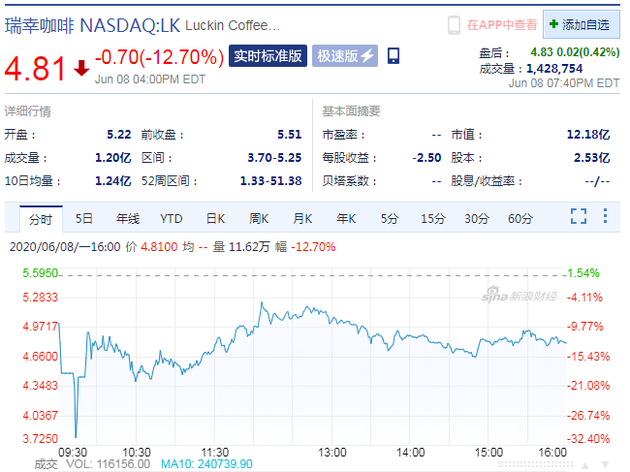Select the 15分 interval tab
The height and width of the screenshot is (472, 630).
click(x=433, y=219)
